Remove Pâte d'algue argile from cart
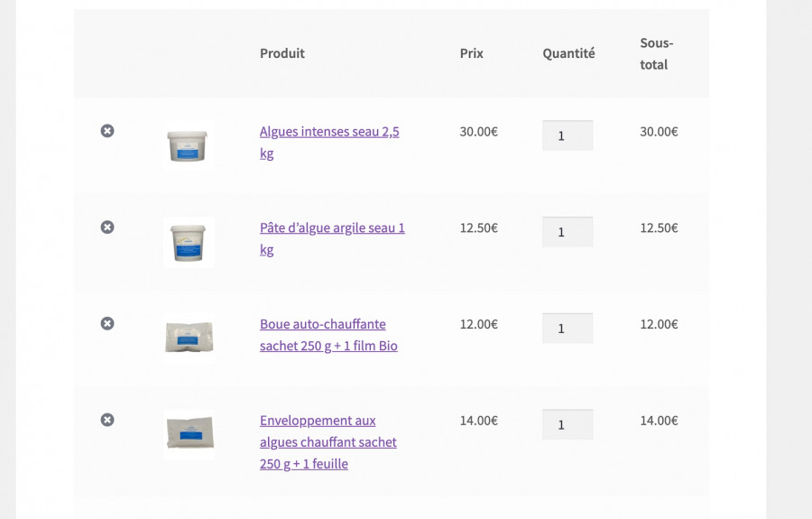The width and height of the screenshot is (812, 519). (107, 227)
